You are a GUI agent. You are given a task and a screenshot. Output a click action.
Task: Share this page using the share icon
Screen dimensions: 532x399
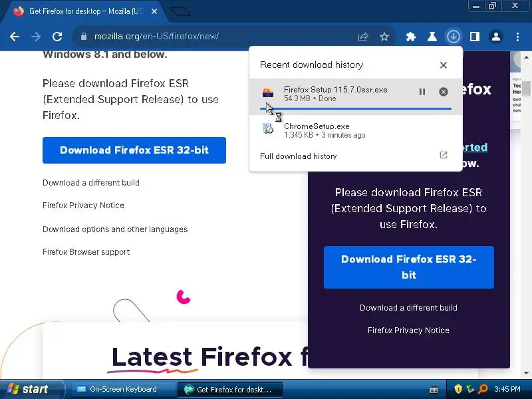pos(362,37)
